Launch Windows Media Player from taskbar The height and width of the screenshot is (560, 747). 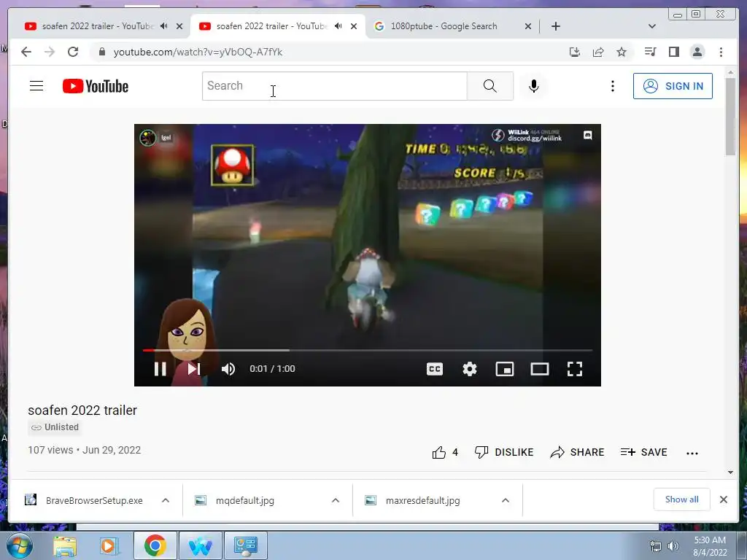point(108,545)
